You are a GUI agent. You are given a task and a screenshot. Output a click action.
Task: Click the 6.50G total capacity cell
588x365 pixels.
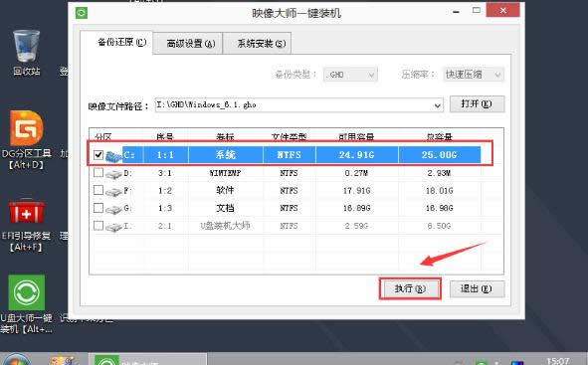point(439,226)
